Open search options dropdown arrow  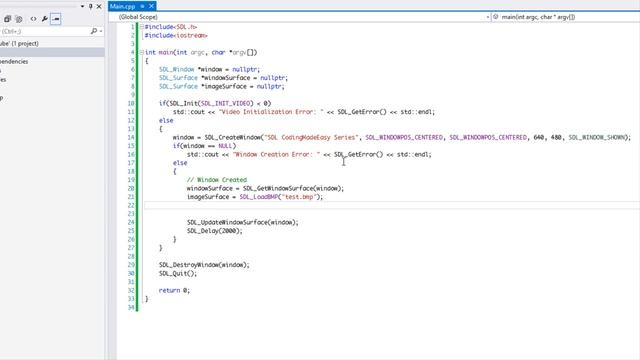[101, 31]
